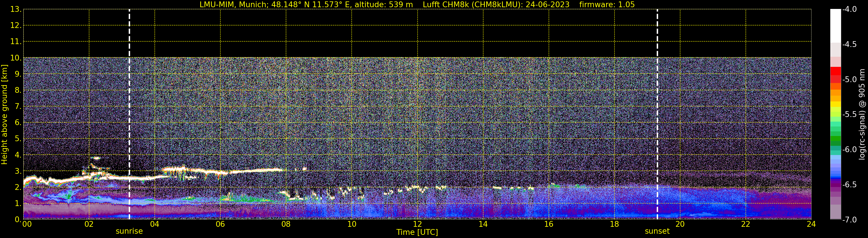868x238 pixels.
Task: Click the 'altitude: 539 m' text in the title
Action: tap(383, 4)
